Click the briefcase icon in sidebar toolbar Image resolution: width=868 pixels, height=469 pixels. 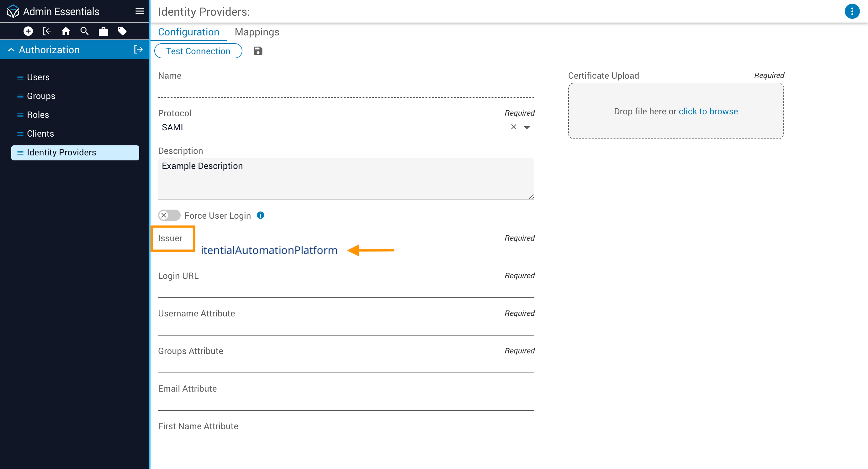pyautogui.click(x=103, y=31)
